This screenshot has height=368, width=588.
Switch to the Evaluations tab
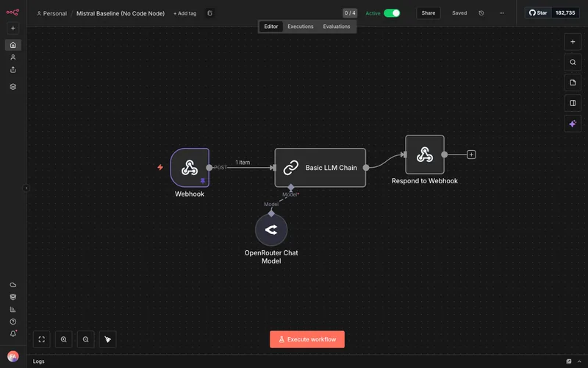(x=337, y=26)
